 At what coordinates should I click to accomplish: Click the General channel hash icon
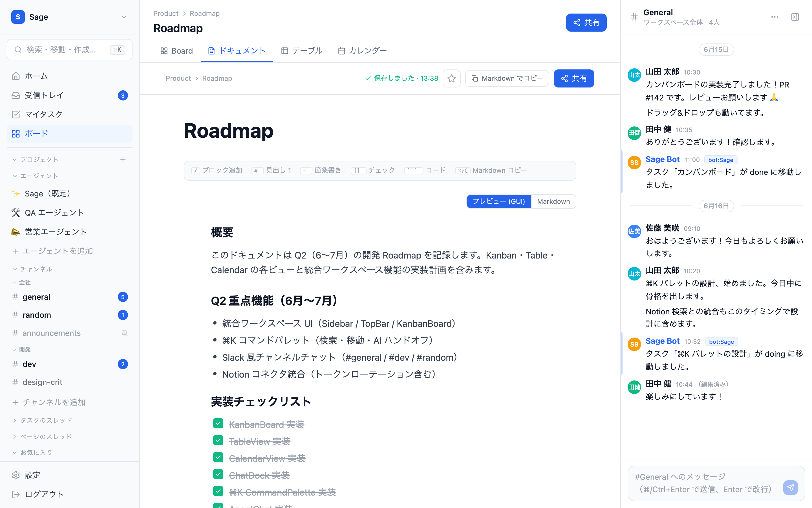point(634,17)
